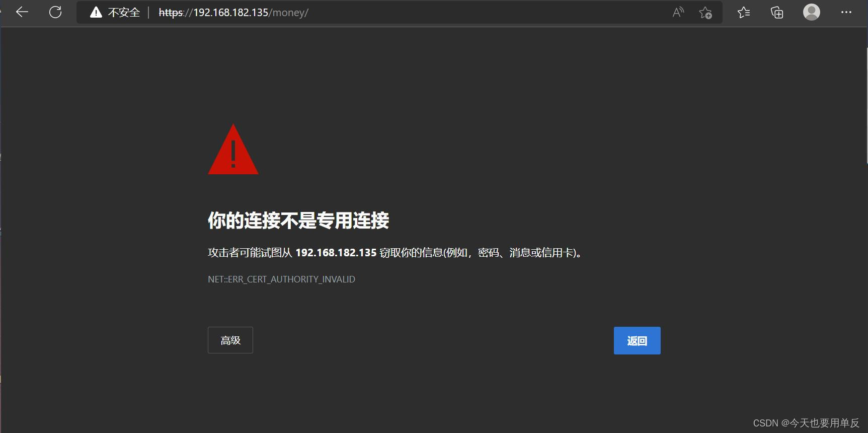
Task: Open the Favorites list icon
Action: tap(744, 12)
